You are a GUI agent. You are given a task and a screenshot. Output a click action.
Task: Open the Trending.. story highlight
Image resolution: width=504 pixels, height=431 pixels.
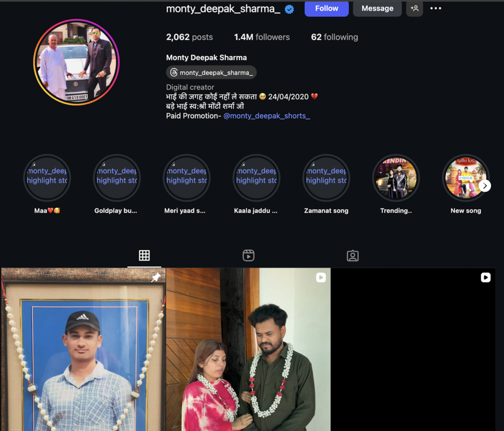(x=396, y=178)
